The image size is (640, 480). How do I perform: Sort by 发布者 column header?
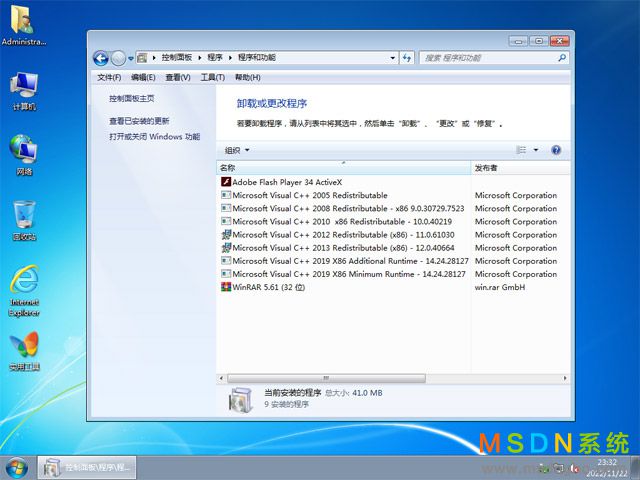click(x=520, y=168)
